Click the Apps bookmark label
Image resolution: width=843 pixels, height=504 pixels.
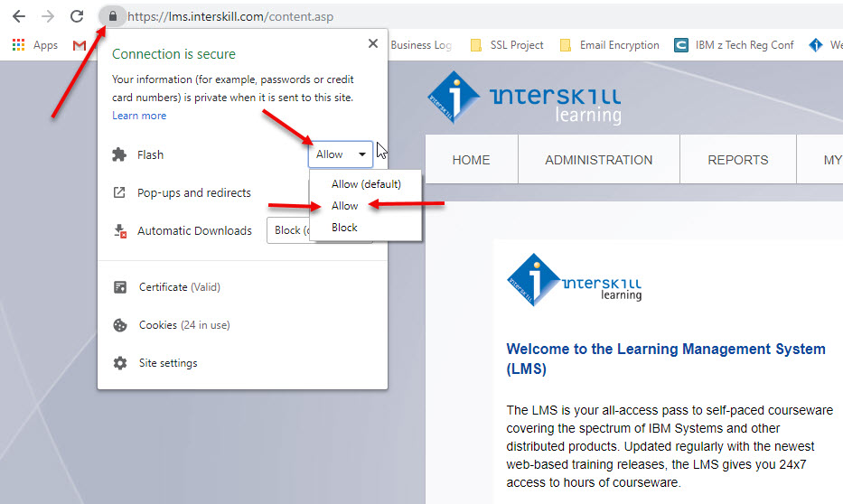(x=45, y=45)
